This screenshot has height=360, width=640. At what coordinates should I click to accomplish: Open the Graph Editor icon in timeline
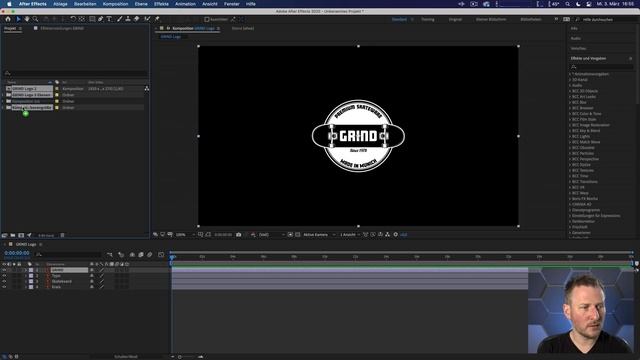pyautogui.click(x=161, y=254)
